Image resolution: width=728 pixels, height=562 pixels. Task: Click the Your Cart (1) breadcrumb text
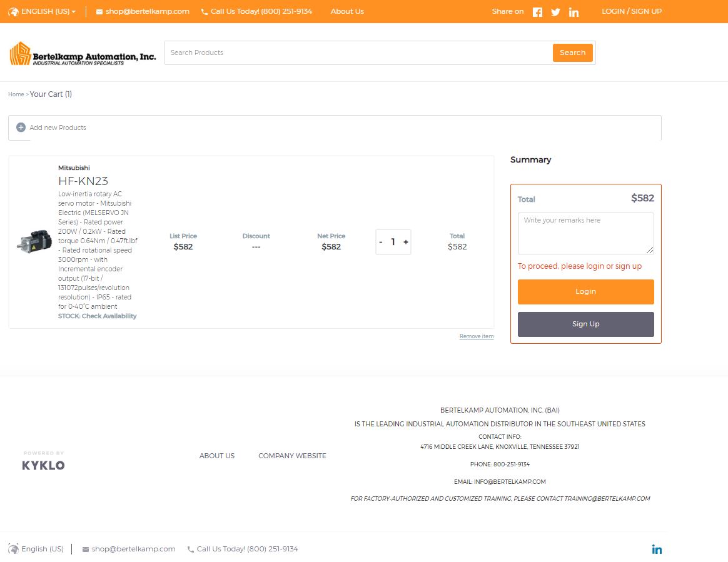click(x=51, y=94)
